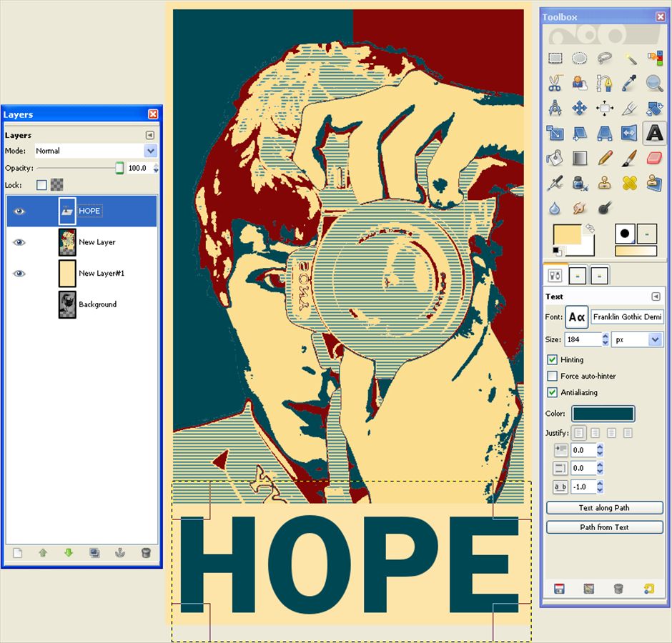Select the Bucket Fill tool
The width and height of the screenshot is (672, 643).
(555, 158)
